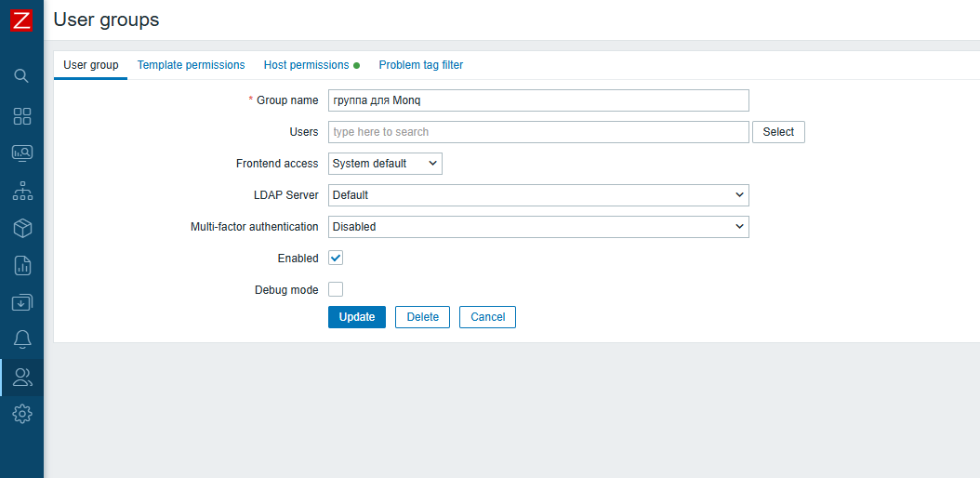The image size is (980, 478).
Task: Open the Administration gear icon
Action: [21, 414]
